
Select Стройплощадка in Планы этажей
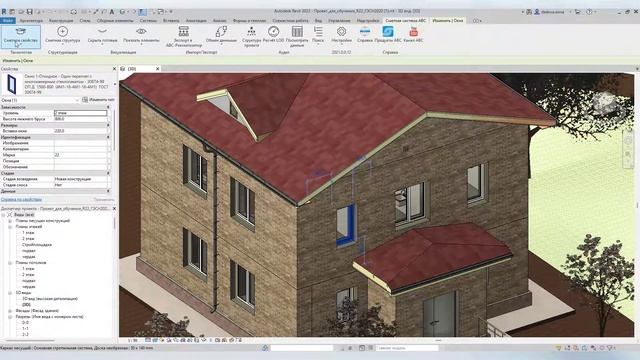point(37,244)
